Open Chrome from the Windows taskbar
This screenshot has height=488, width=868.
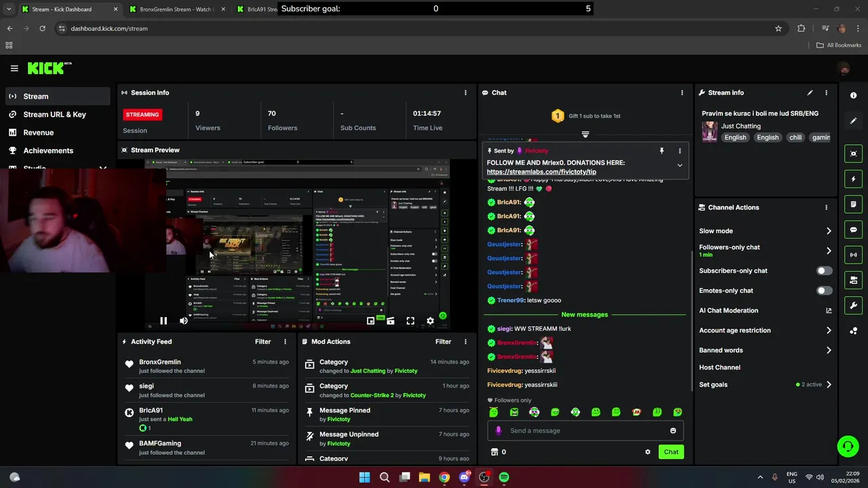444,477
